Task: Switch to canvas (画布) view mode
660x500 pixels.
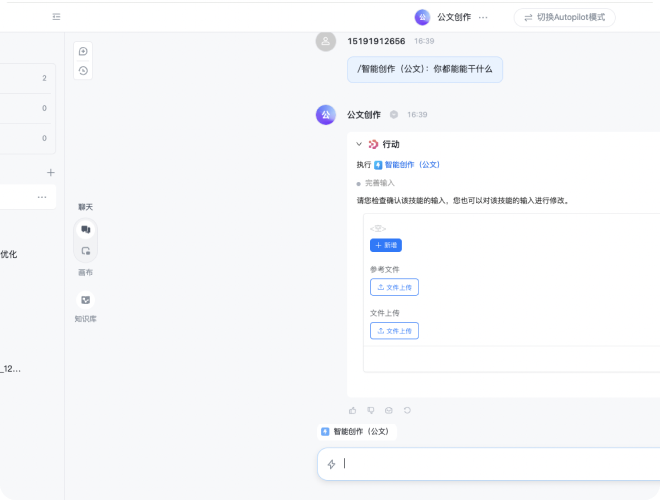Action: [85, 251]
